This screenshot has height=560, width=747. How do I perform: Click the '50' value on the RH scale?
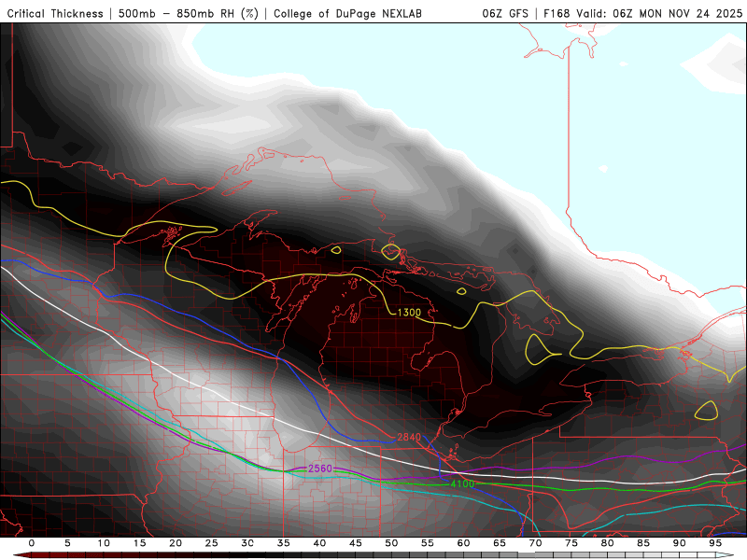coord(391,543)
